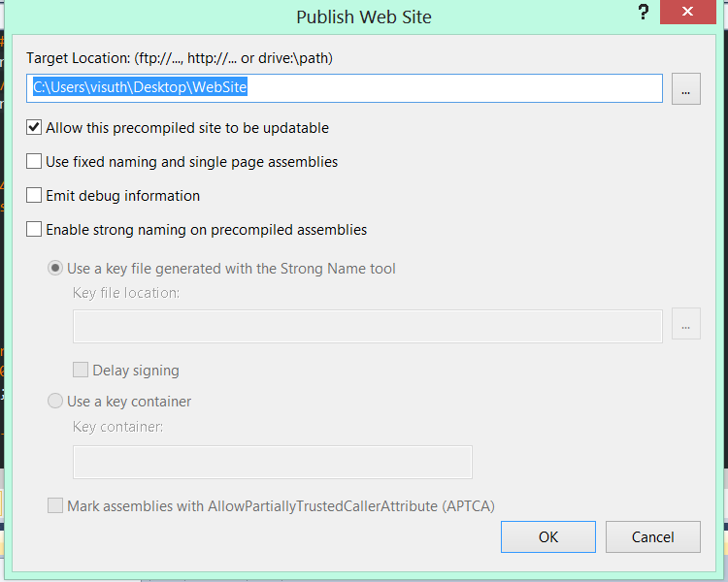Screen dimensions: 728x582
Task: Browse for key file with ellipsis button
Action: pyautogui.click(x=685, y=324)
